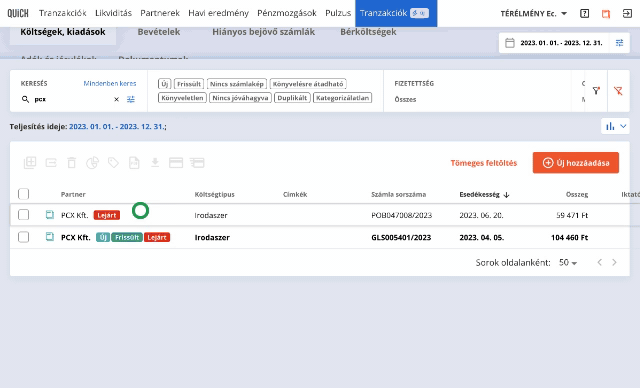Open Pénzmozgások menu item

point(287,13)
